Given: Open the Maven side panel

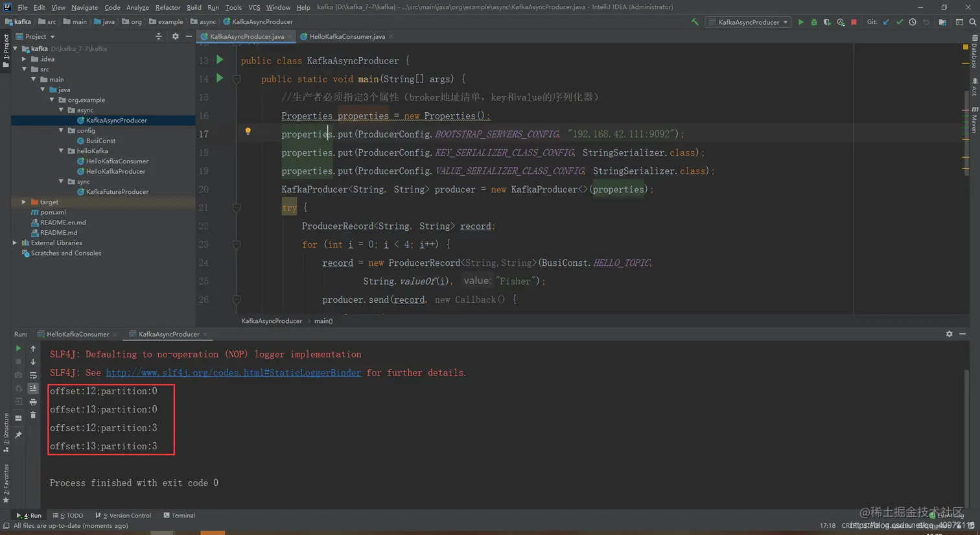Looking at the screenshot, I should (x=974, y=120).
